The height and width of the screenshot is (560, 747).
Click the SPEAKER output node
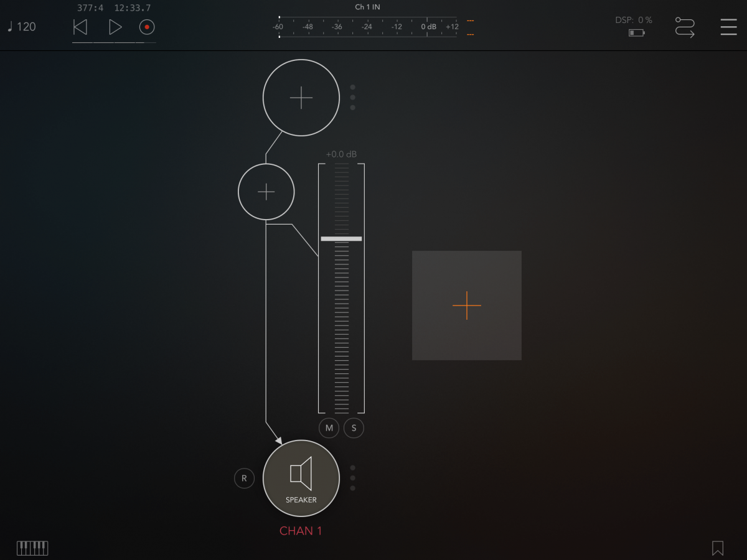tap(301, 478)
